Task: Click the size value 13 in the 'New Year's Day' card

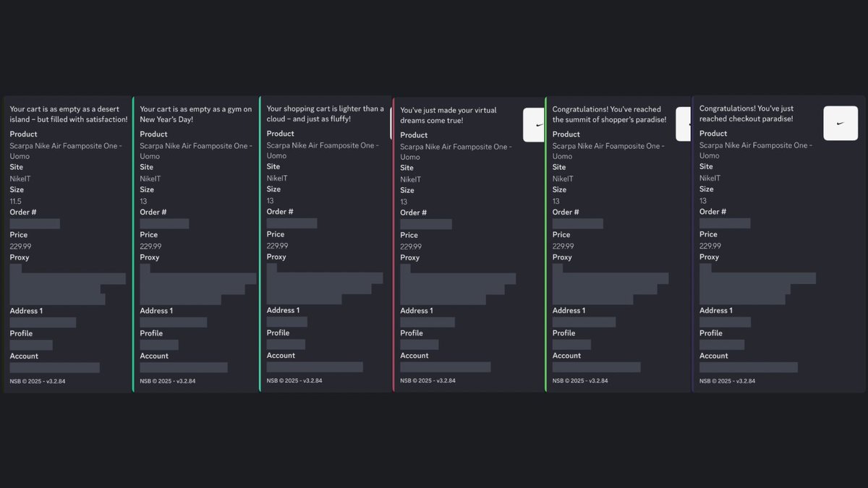Action: 143,201
